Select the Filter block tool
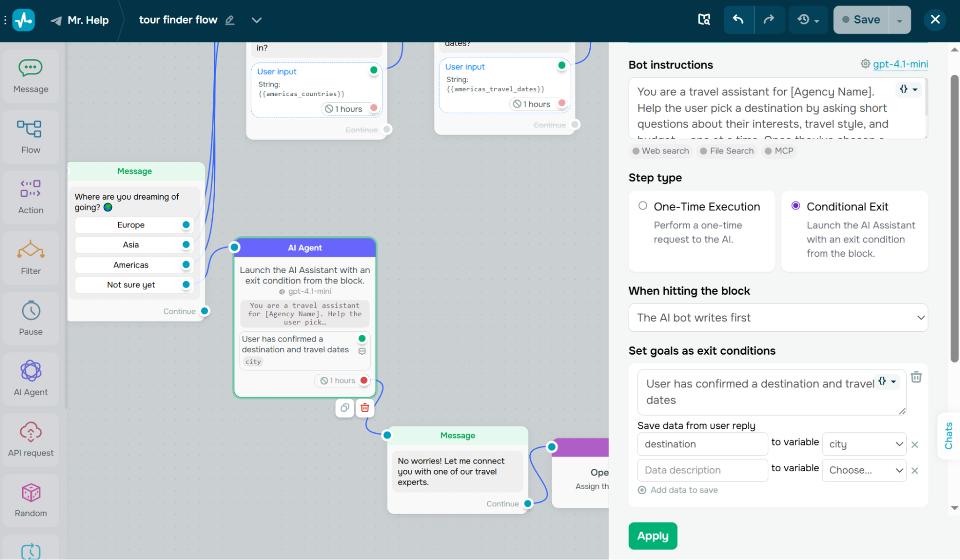The width and height of the screenshot is (960, 560). pos(30,258)
